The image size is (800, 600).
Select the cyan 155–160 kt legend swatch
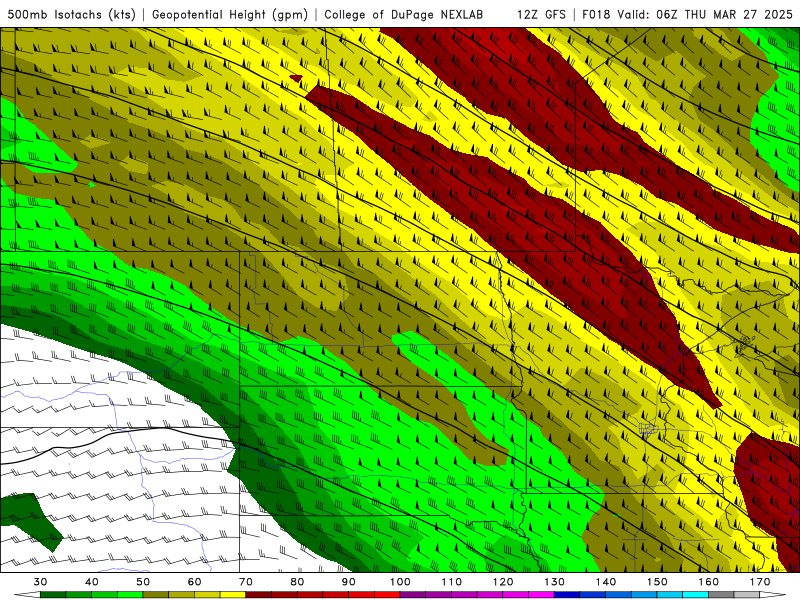pos(695,595)
